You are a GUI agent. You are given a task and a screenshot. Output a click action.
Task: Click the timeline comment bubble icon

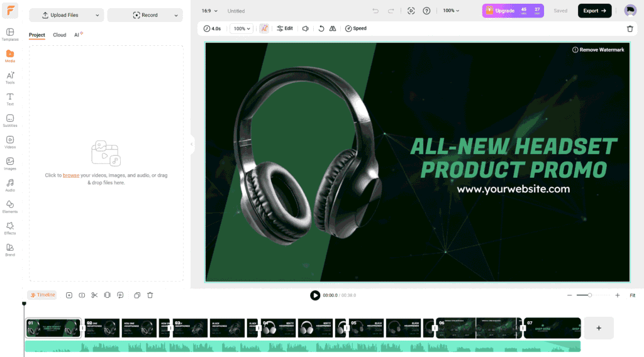click(x=120, y=295)
